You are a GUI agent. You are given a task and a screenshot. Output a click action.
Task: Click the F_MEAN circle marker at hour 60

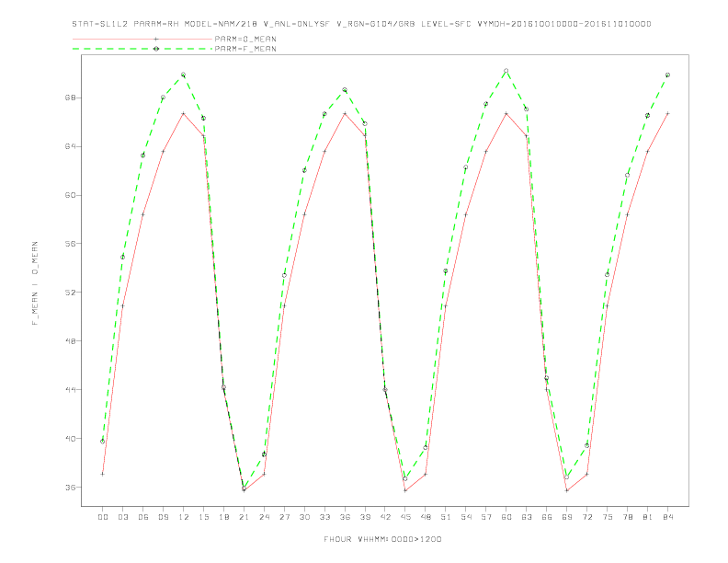[x=506, y=71]
